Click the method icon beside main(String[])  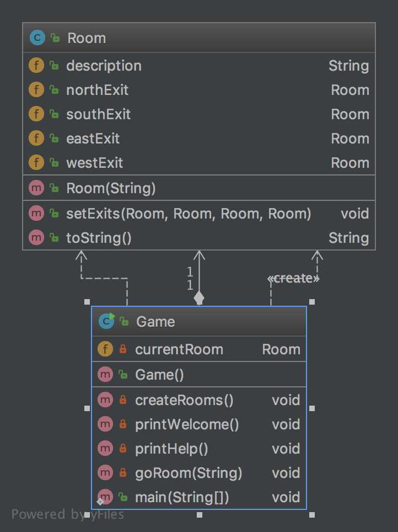[105, 497]
